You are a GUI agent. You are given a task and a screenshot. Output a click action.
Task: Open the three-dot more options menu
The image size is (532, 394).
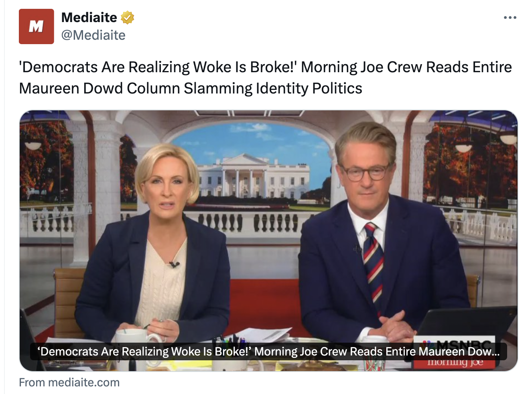click(510, 18)
